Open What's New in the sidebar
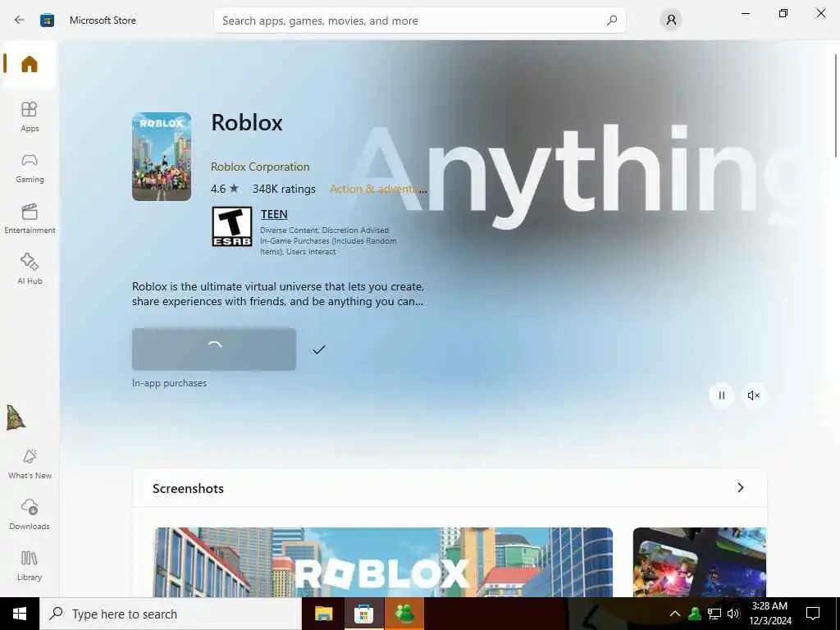 coord(30,463)
